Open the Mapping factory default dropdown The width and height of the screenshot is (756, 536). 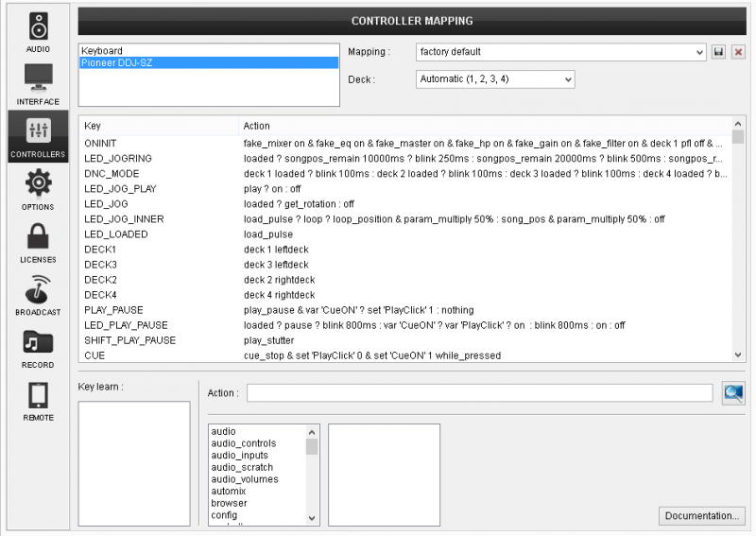[x=561, y=52]
